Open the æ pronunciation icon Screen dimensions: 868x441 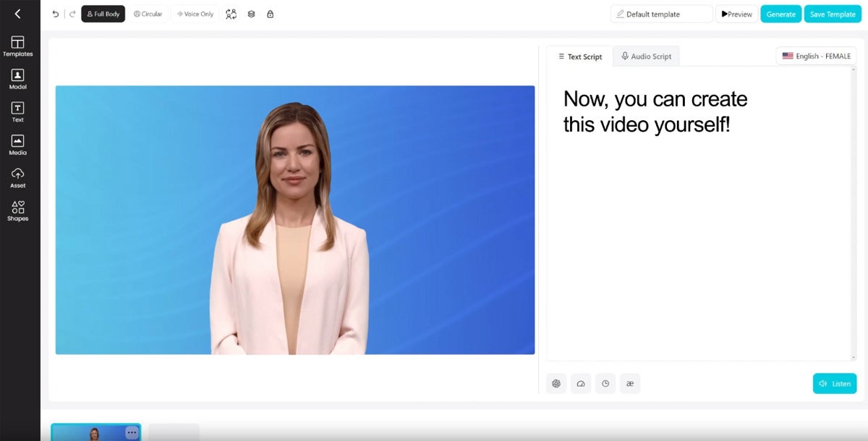[630, 384]
